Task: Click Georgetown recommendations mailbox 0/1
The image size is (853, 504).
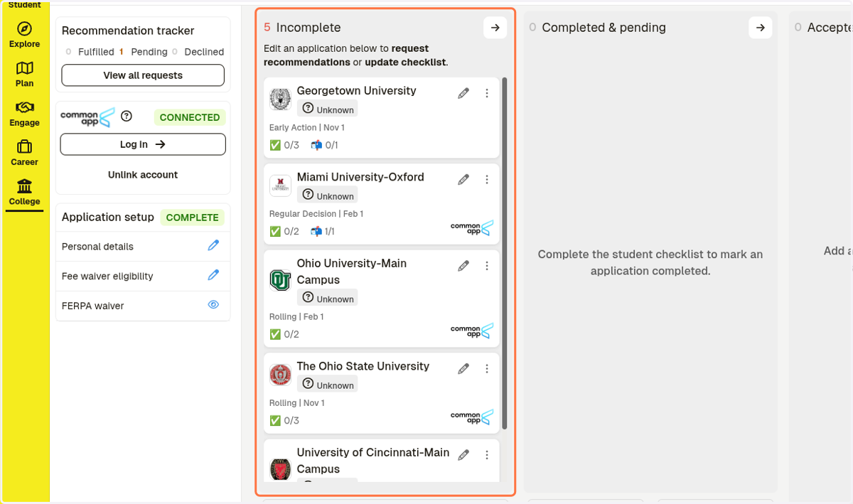Action: (x=324, y=145)
